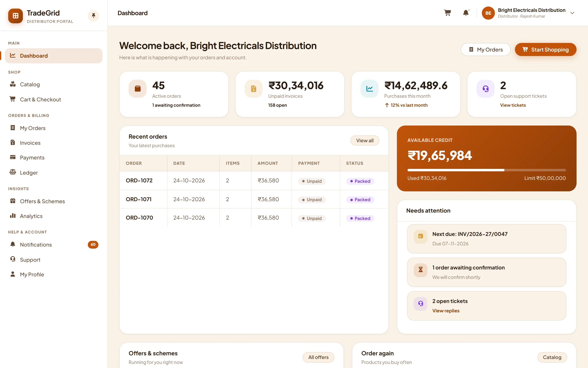
Task: Click the TradeGrid logo icon
Action: pos(15,16)
